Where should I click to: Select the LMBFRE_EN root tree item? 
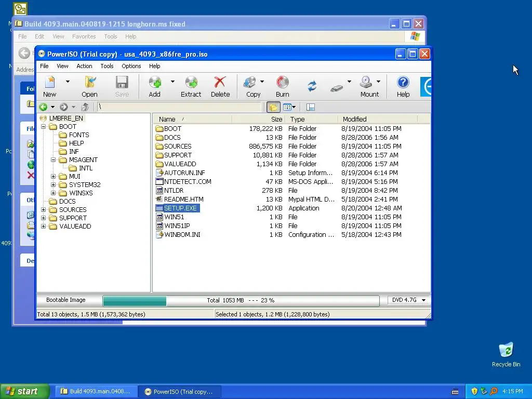(x=66, y=118)
